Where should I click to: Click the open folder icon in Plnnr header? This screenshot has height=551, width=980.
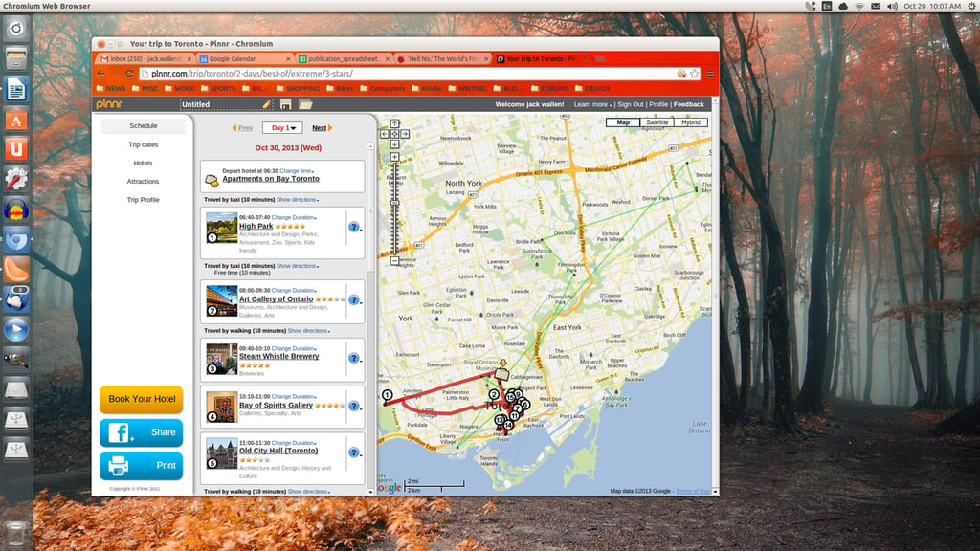[x=305, y=104]
